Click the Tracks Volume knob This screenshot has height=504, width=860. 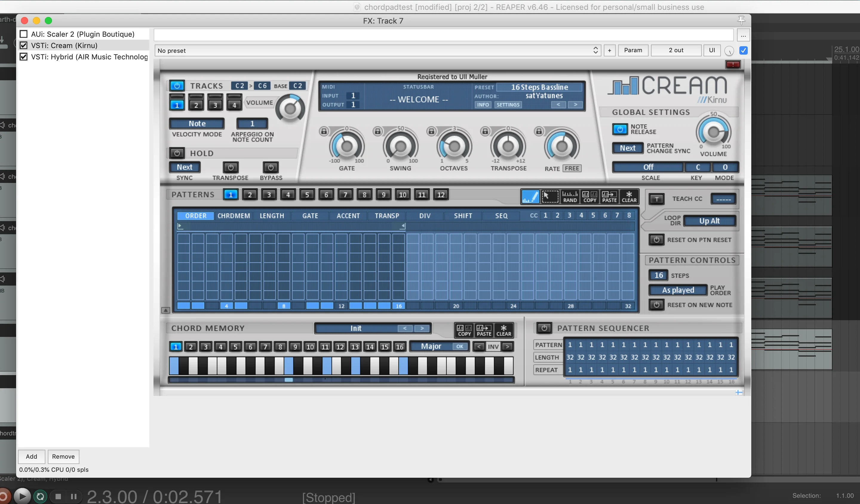click(290, 109)
